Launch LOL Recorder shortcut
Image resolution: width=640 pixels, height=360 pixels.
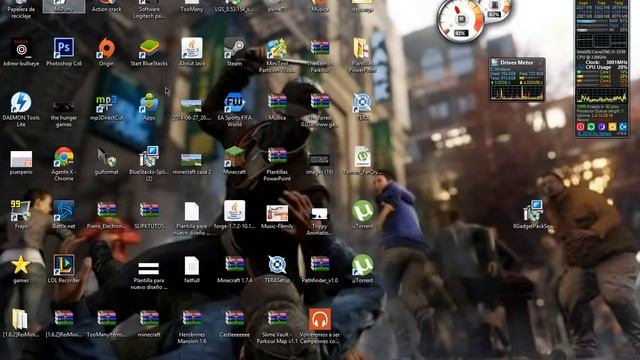tap(64, 264)
